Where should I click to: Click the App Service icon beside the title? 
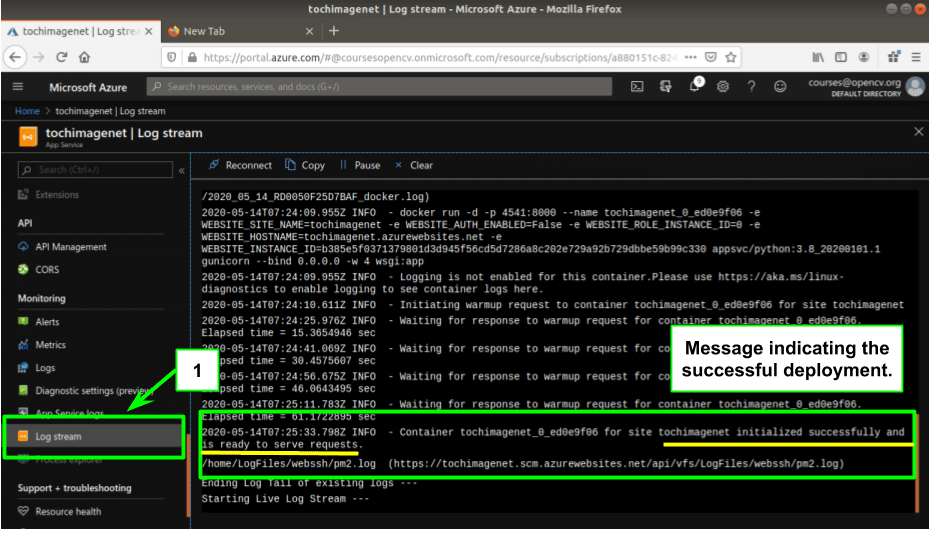click(x=28, y=136)
